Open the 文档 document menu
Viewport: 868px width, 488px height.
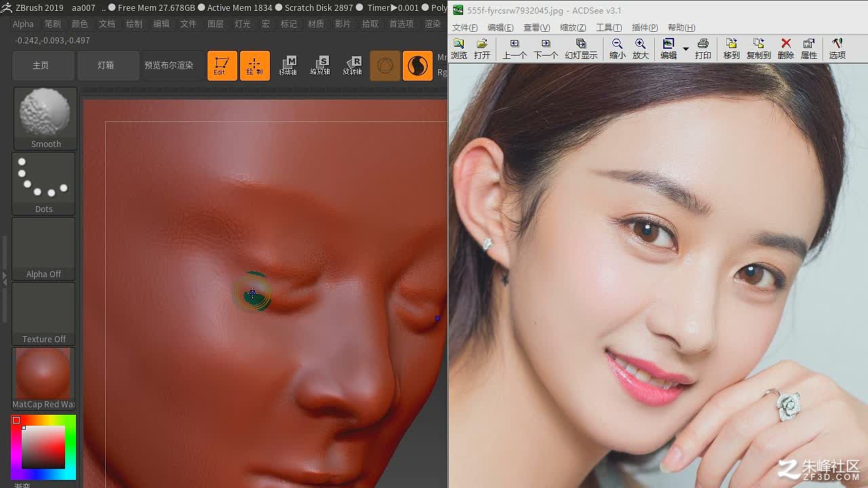(106, 24)
